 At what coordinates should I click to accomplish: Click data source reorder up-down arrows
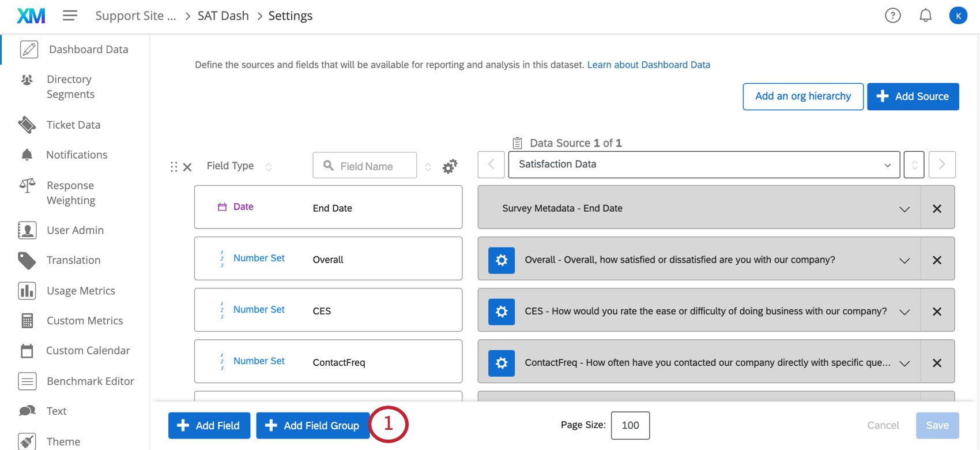point(914,165)
